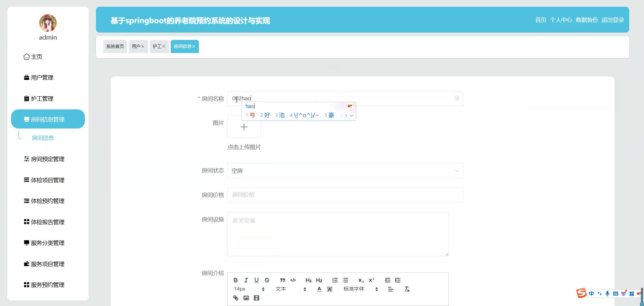644x306 pixels.
Task: Click the admin avatar picture
Action: click(x=48, y=23)
